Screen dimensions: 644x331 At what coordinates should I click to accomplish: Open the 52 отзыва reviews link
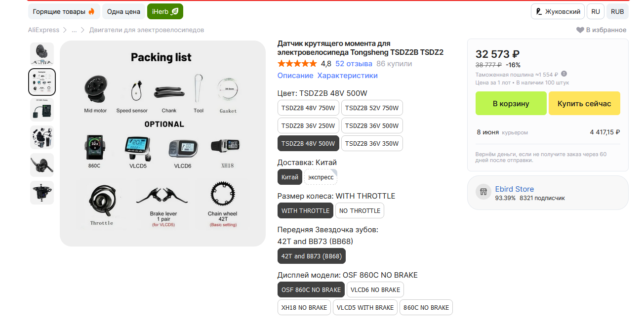tap(354, 64)
